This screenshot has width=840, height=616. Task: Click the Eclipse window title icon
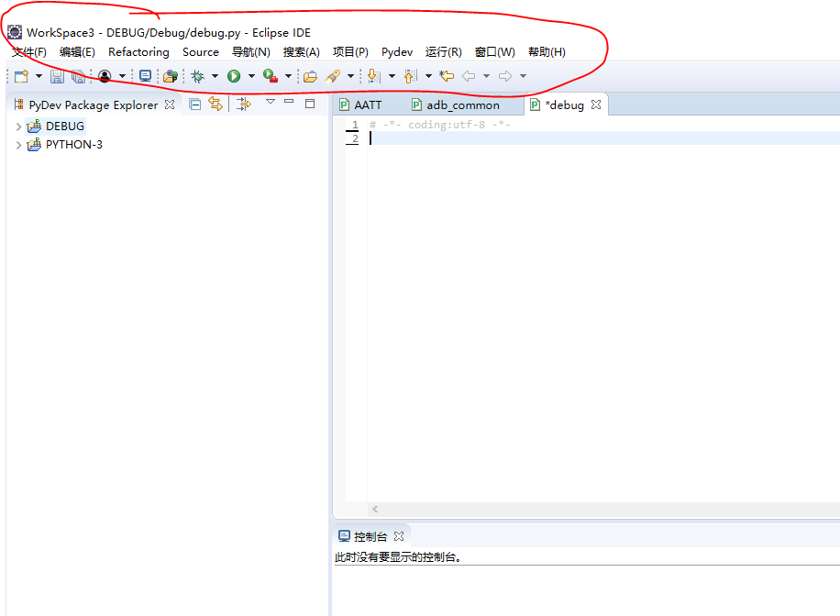click(x=15, y=32)
